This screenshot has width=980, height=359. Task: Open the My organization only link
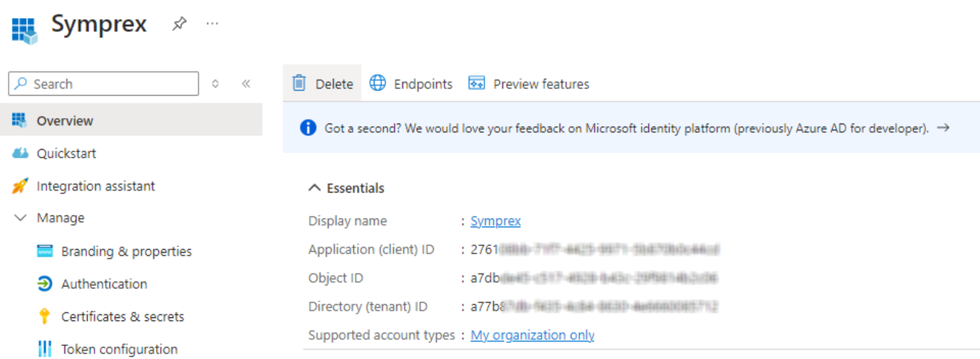click(x=532, y=335)
